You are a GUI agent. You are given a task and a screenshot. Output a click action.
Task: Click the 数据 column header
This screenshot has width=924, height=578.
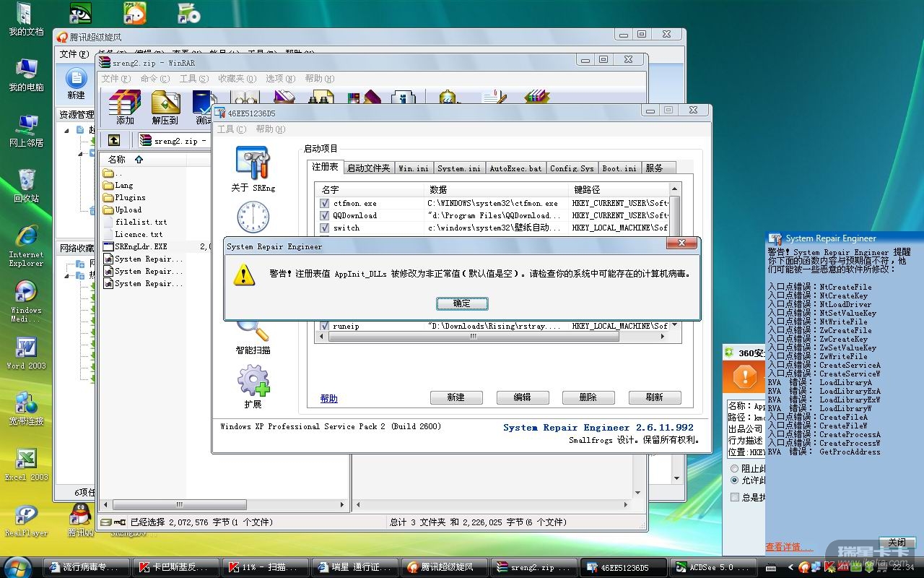[496, 189]
